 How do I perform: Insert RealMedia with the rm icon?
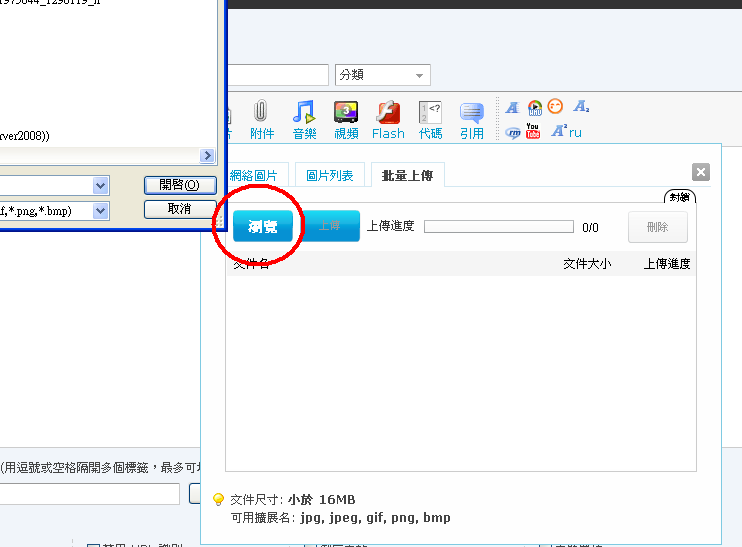coord(512,133)
